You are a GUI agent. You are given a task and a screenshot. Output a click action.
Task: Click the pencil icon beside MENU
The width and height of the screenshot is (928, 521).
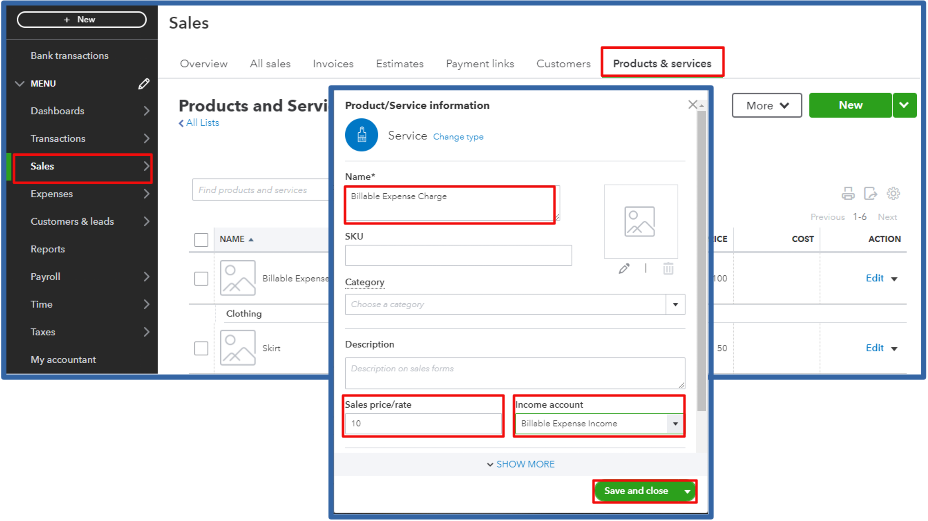(144, 84)
